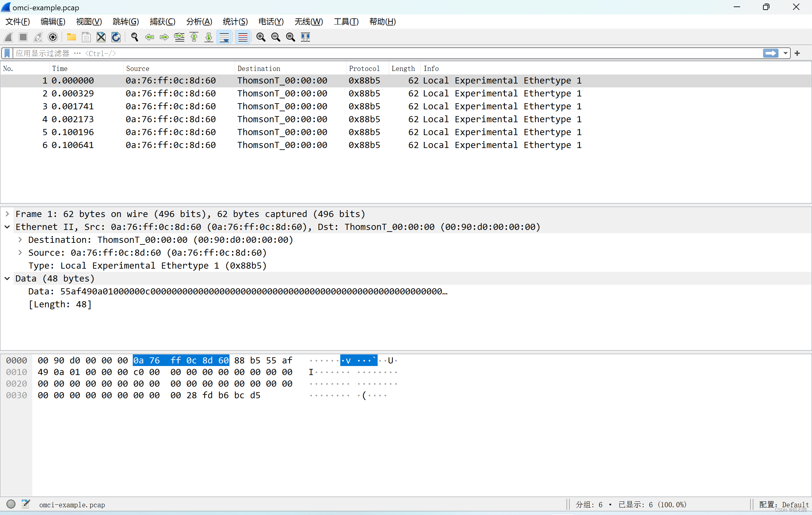Screen dimensions: 812x515
Task: Expand the Frame 1 details
Action: (7, 213)
